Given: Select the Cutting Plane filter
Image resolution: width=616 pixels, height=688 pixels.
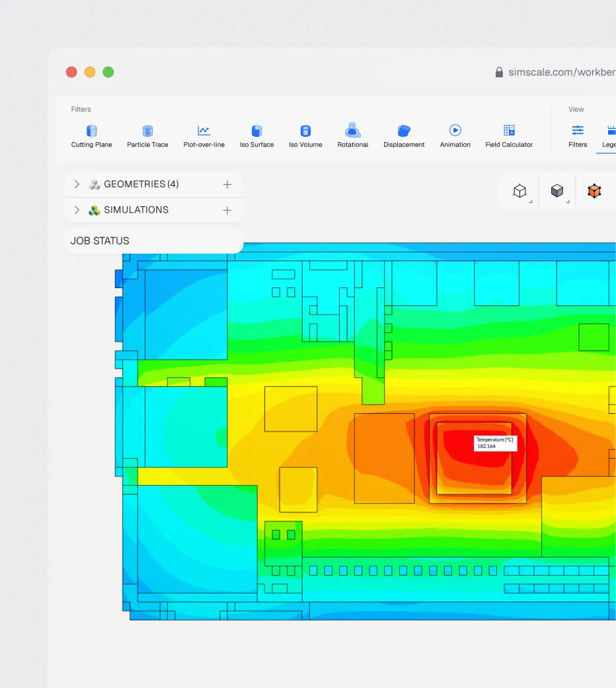Looking at the screenshot, I should [91, 136].
